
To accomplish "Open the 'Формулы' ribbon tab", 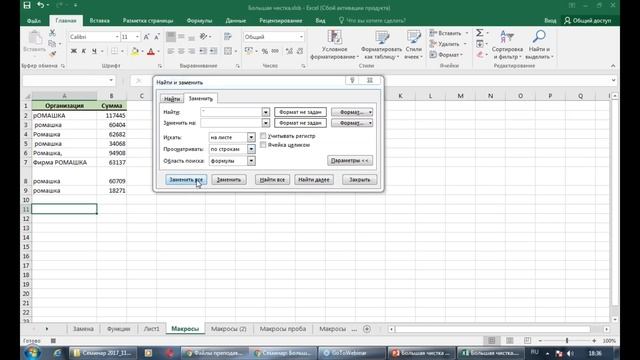I will [x=200, y=20].
